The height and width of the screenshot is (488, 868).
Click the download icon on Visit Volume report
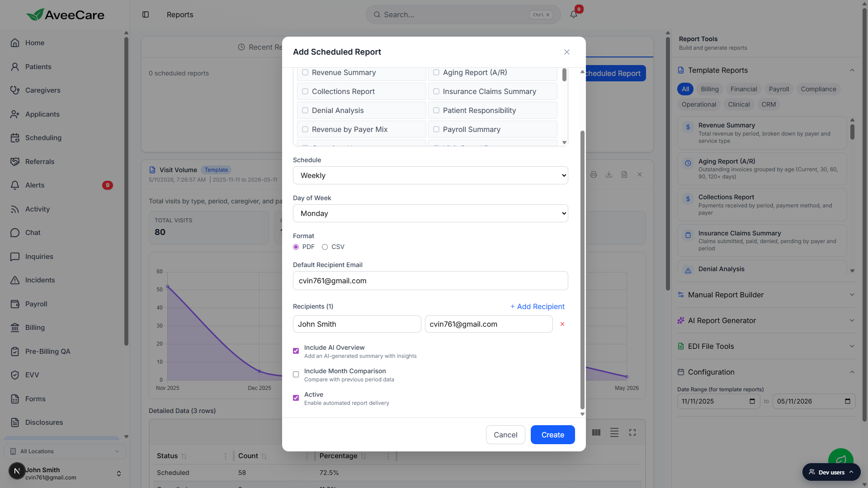pos(609,174)
